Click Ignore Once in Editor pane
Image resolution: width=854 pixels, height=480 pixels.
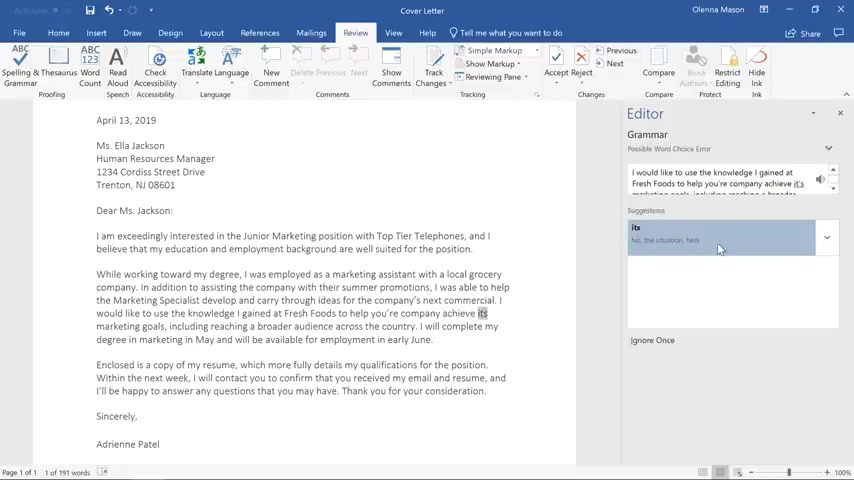point(652,341)
